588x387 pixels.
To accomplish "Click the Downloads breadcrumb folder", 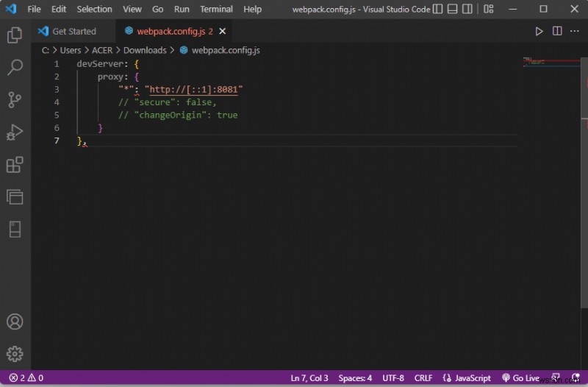I will (144, 50).
